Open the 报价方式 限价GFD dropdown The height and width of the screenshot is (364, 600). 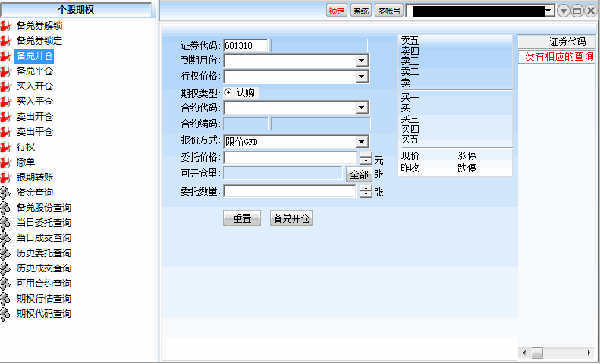coord(361,142)
